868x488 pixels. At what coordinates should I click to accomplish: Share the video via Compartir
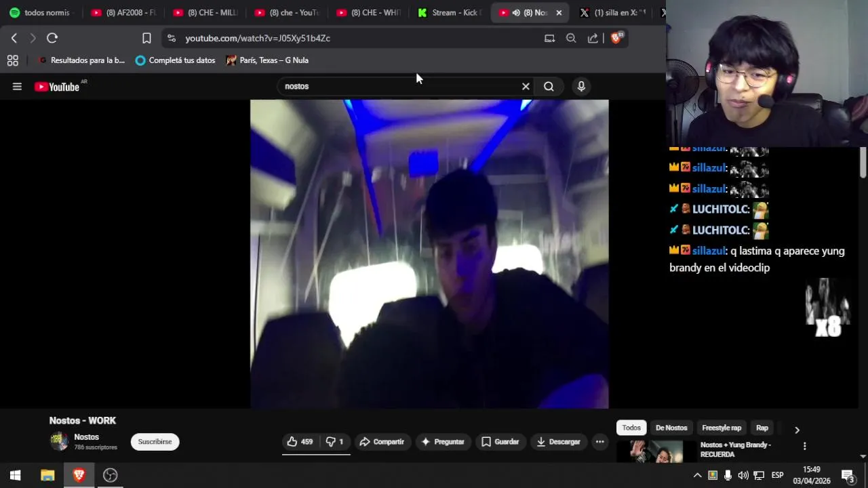point(382,442)
